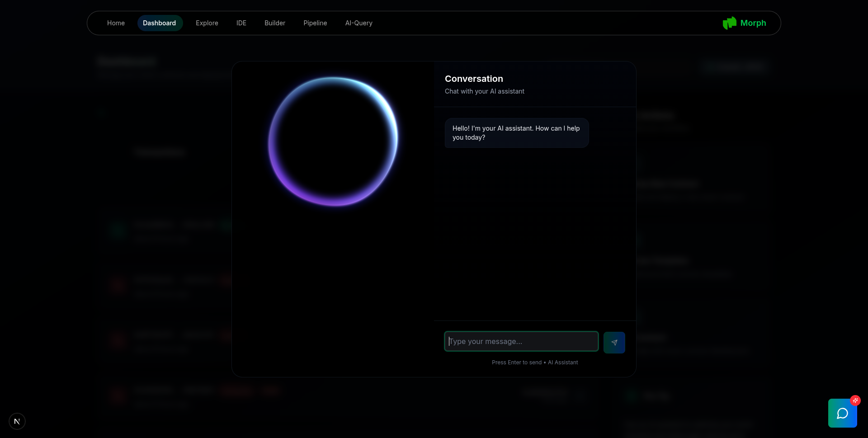This screenshot has height=438, width=868.
Task: Click the green Morph logo icon
Action: (729, 23)
